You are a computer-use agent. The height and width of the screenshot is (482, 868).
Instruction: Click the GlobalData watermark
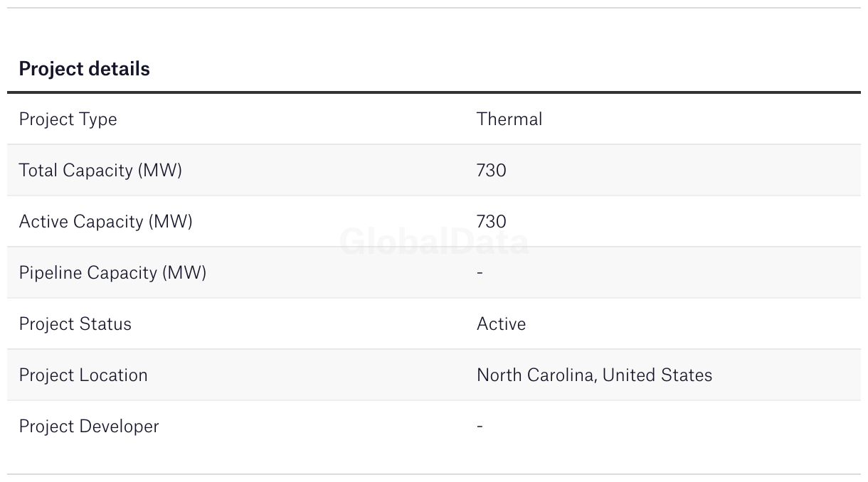pyautogui.click(x=434, y=242)
